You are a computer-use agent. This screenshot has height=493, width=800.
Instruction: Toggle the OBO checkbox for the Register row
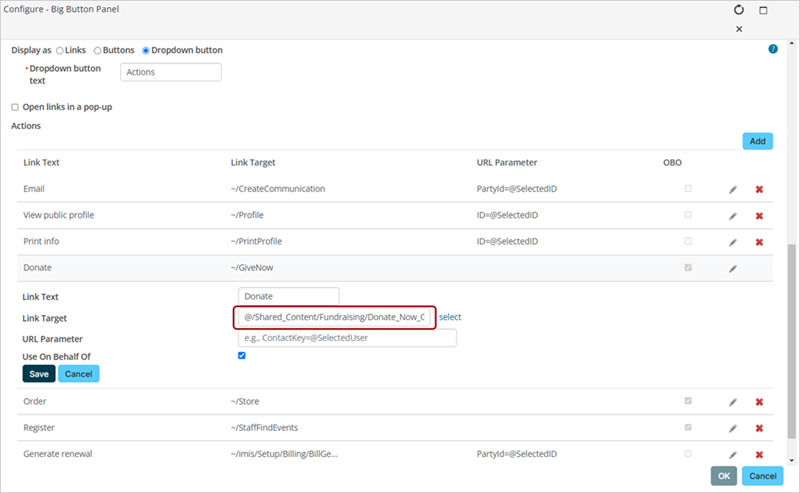pos(688,427)
